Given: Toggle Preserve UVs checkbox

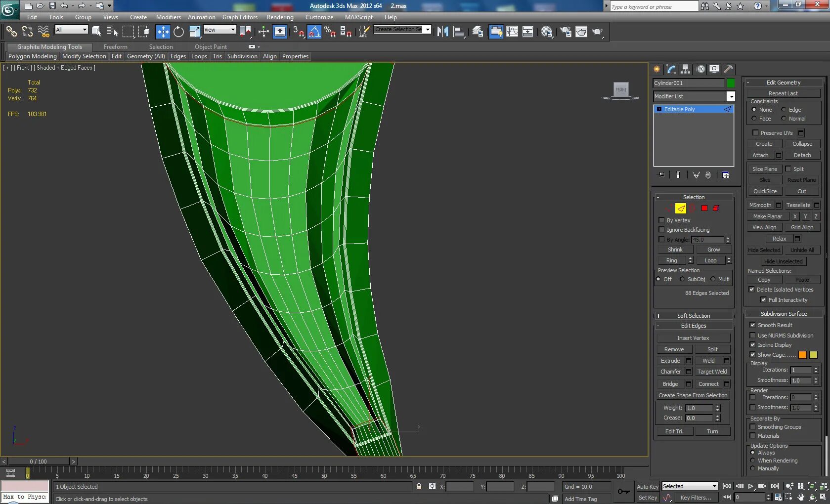Looking at the screenshot, I should tap(755, 133).
